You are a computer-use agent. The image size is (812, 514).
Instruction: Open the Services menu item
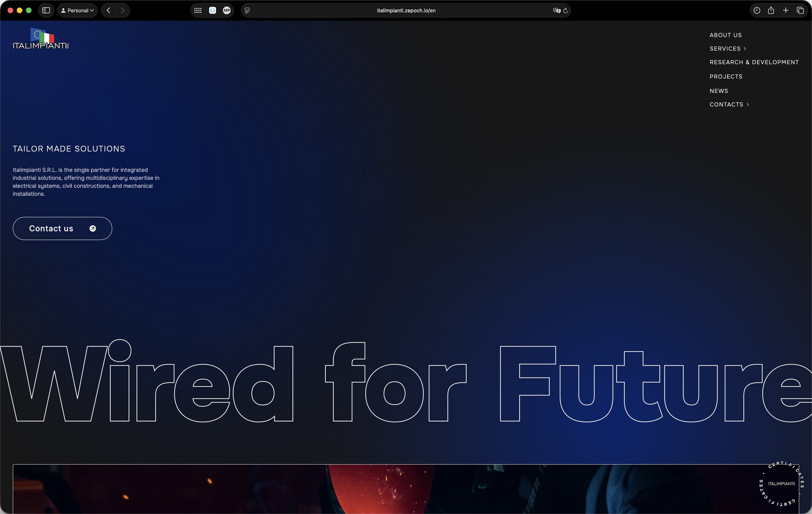pos(725,48)
